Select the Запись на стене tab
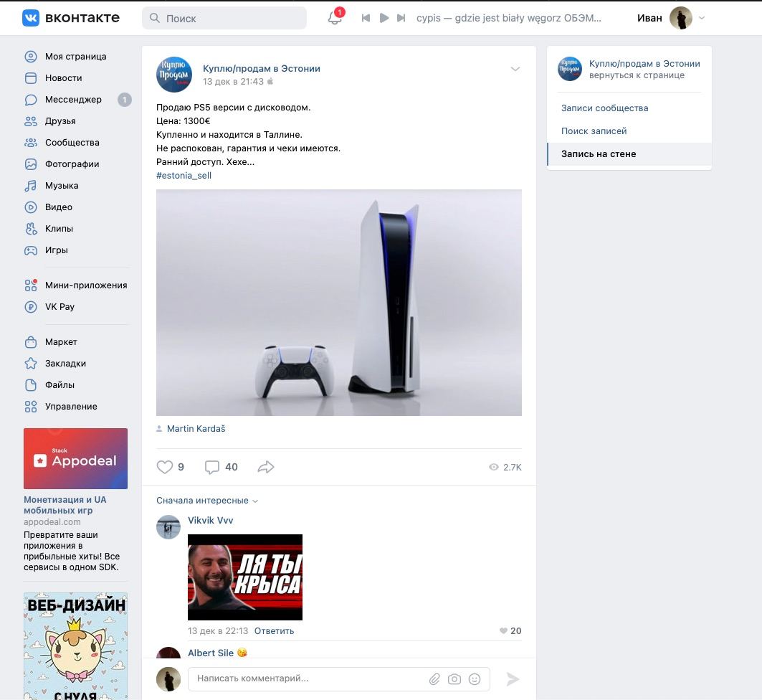This screenshot has height=700, width=762. (629, 153)
